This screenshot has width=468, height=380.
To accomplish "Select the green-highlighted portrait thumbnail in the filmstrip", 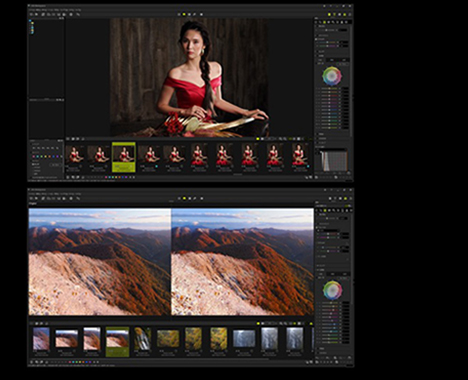I will click(x=124, y=157).
